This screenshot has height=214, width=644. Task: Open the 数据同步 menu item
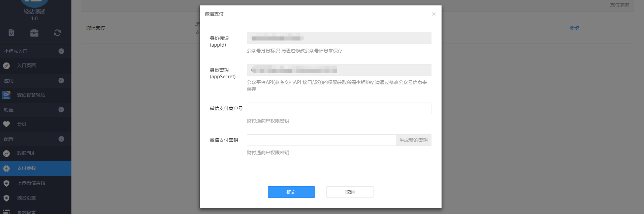tap(36, 154)
